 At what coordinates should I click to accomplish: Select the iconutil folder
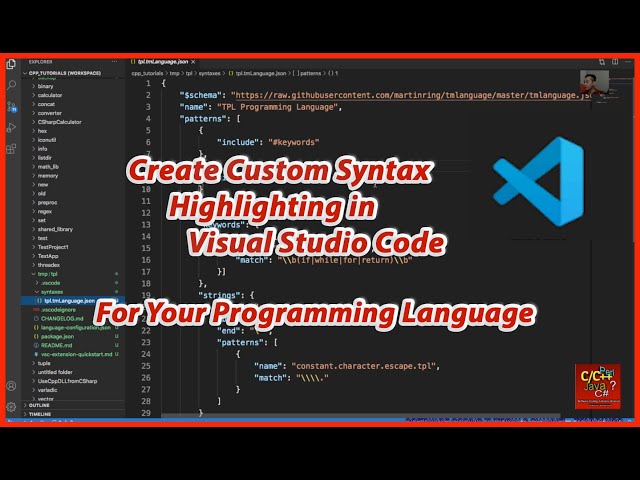pyautogui.click(x=47, y=140)
